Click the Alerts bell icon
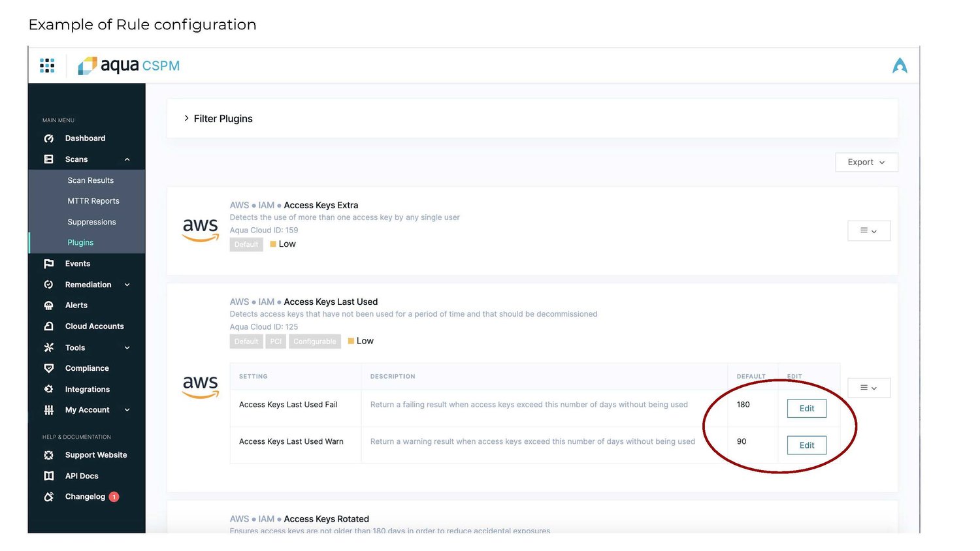Viewport: 980px width, 551px height. (x=48, y=306)
